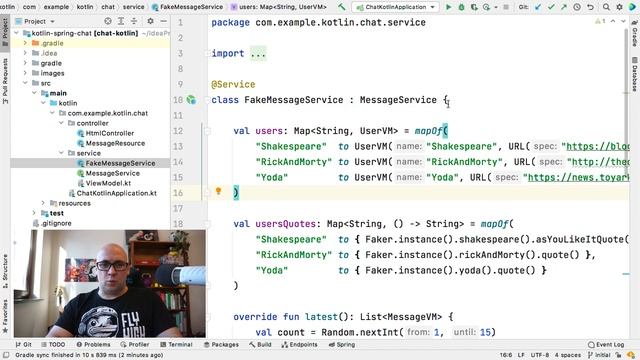The image size is (640, 360).
Task: Toggle the Favorites side tab
Action: [x=5, y=317]
